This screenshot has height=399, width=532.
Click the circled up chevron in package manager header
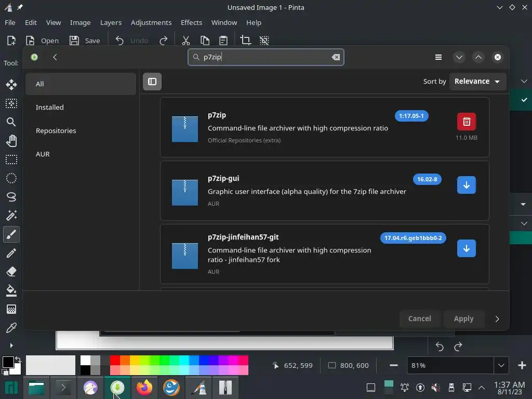click(478, 57)
